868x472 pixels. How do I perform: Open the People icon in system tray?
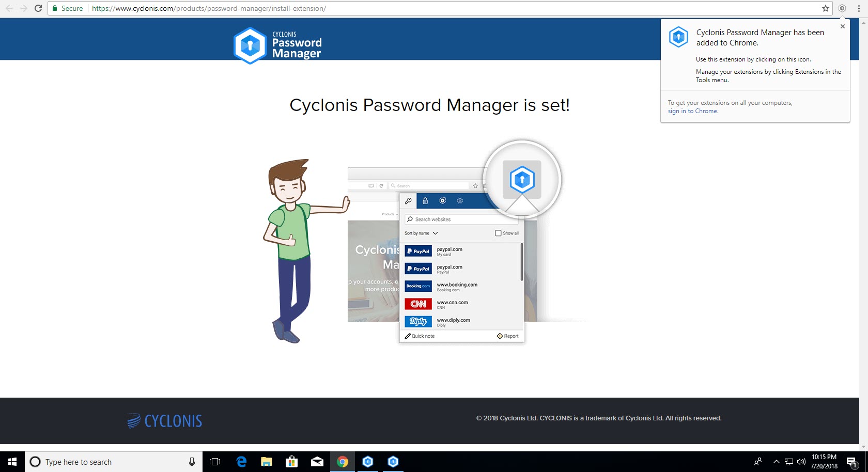[x=758, y=462]
